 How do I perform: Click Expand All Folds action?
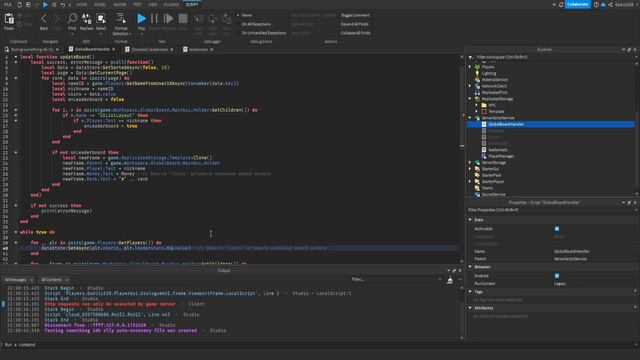click(354, 24)
